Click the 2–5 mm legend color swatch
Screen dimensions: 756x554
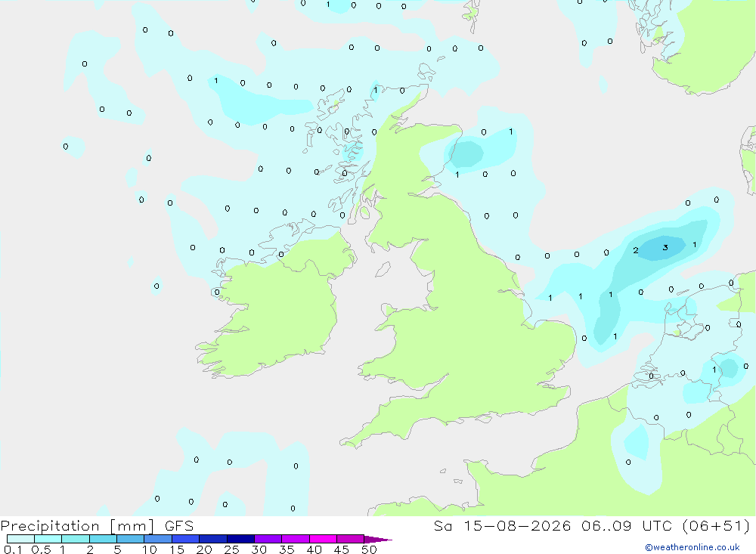click(x=103, y=539)
